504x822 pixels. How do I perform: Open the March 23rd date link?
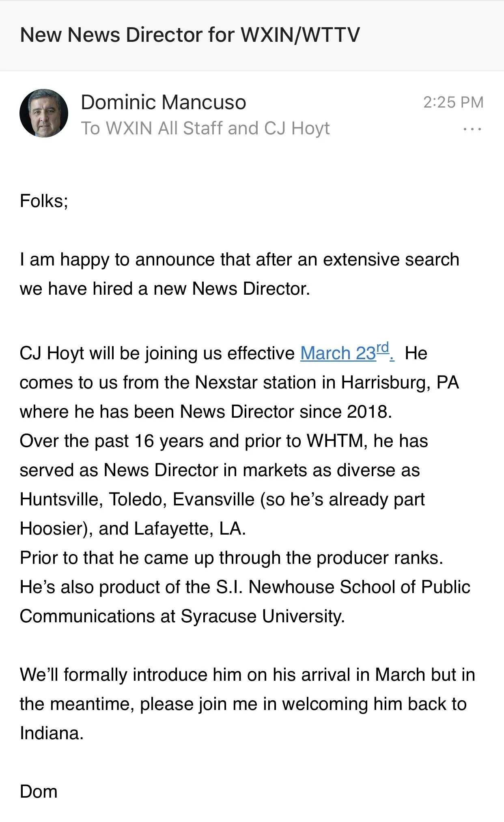click(x=347, y=352)
